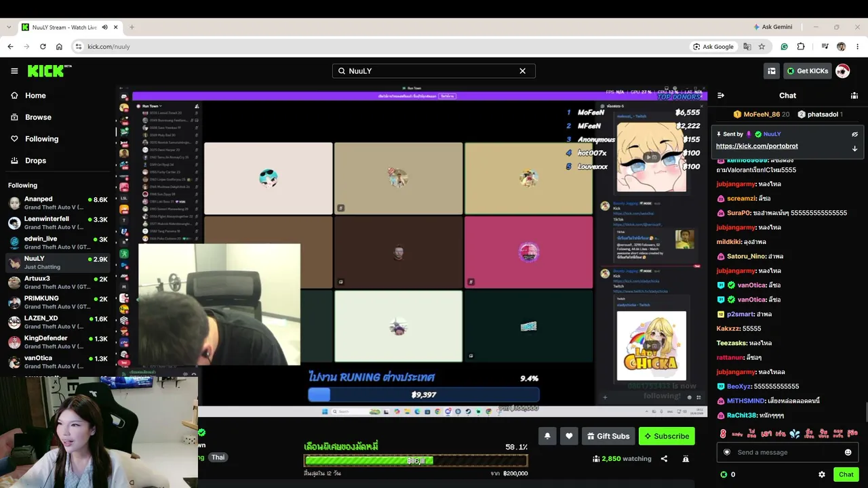This screenshot has width=868, height=488.
Task: Mute the NuuLY Stream browser tab
Action: 104,27
